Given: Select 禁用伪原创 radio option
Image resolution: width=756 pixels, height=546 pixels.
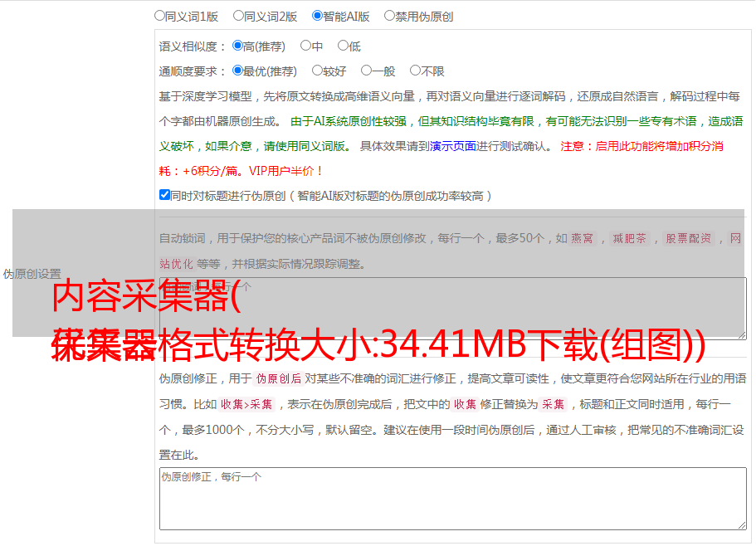Looking at the screenshot, I should pyautogui.click(x=389, y=16).
